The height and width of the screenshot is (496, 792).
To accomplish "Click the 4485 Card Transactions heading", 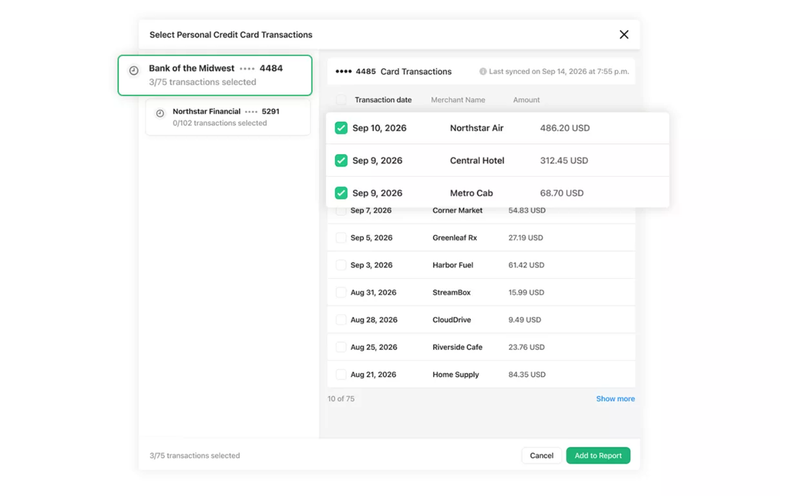I will tap(393, 72).
